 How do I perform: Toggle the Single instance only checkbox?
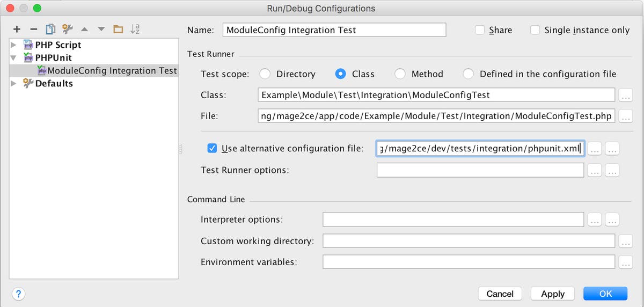tap(535, 30)
